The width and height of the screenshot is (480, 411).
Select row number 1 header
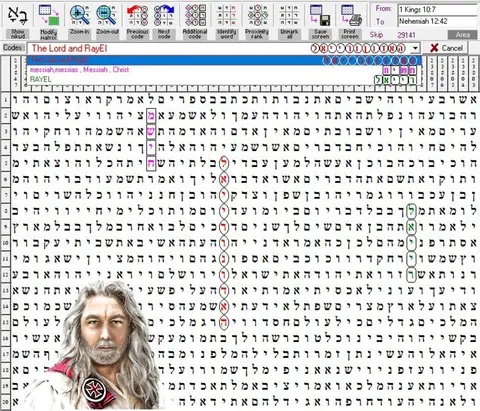5,100
